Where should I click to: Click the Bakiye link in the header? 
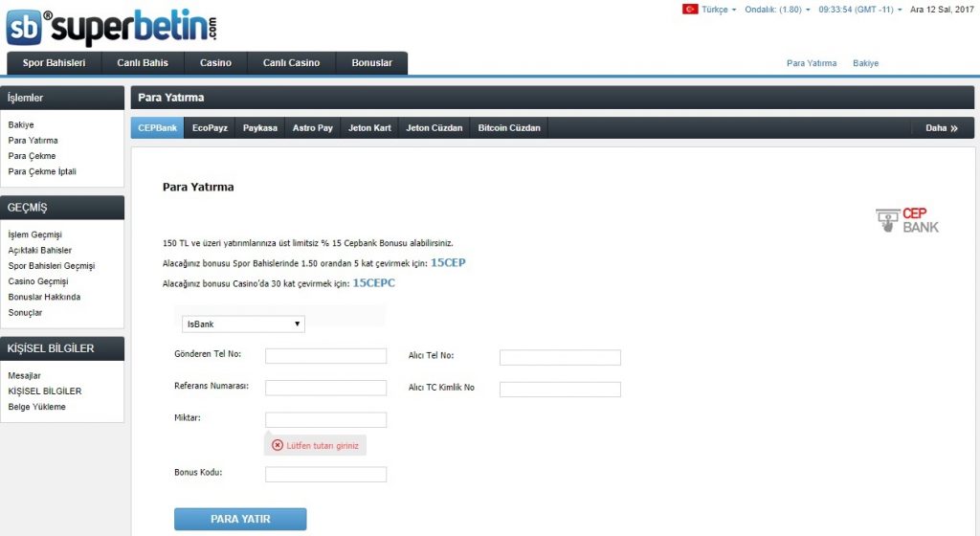pos(865,63)
